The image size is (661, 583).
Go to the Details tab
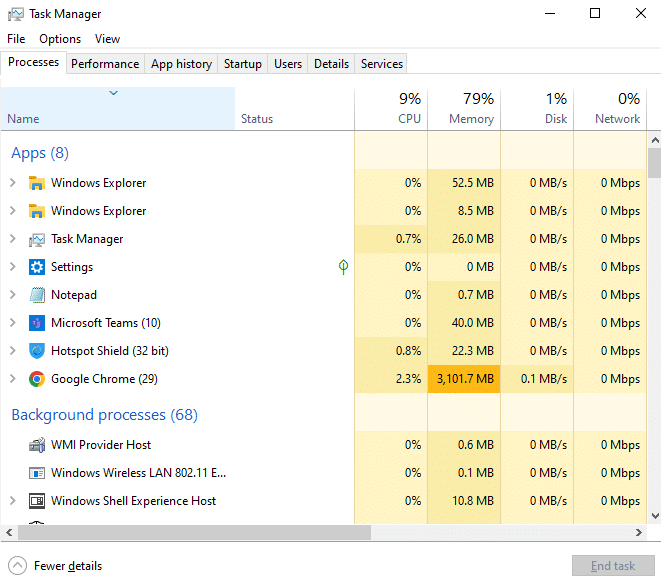331,64
